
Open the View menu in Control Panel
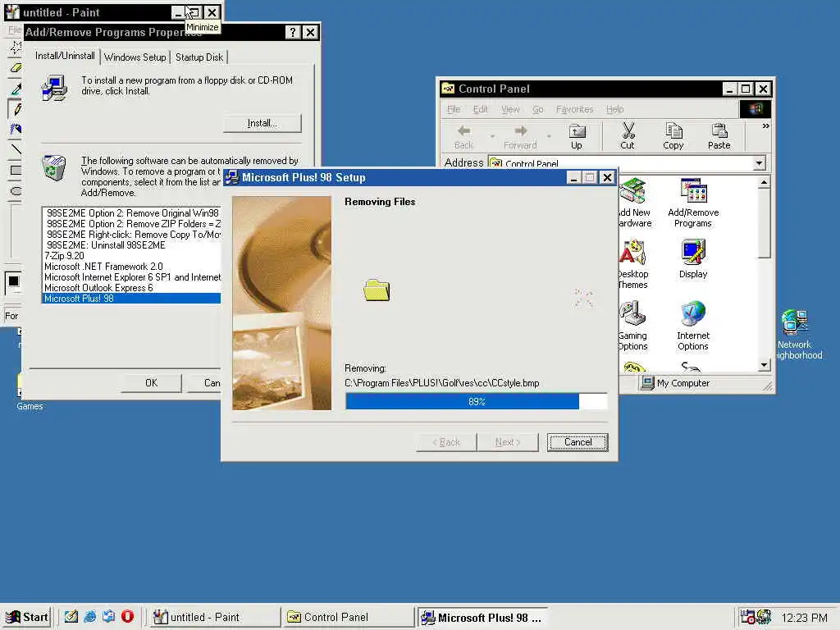point(510,109)
